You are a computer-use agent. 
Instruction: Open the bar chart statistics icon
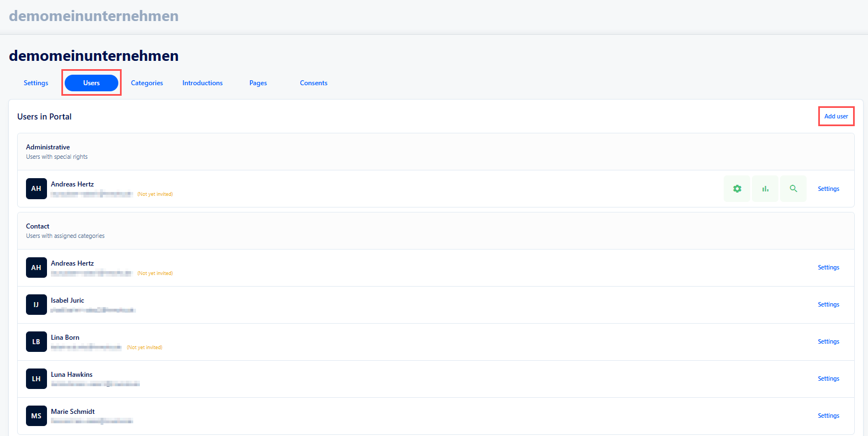point(765,189)
